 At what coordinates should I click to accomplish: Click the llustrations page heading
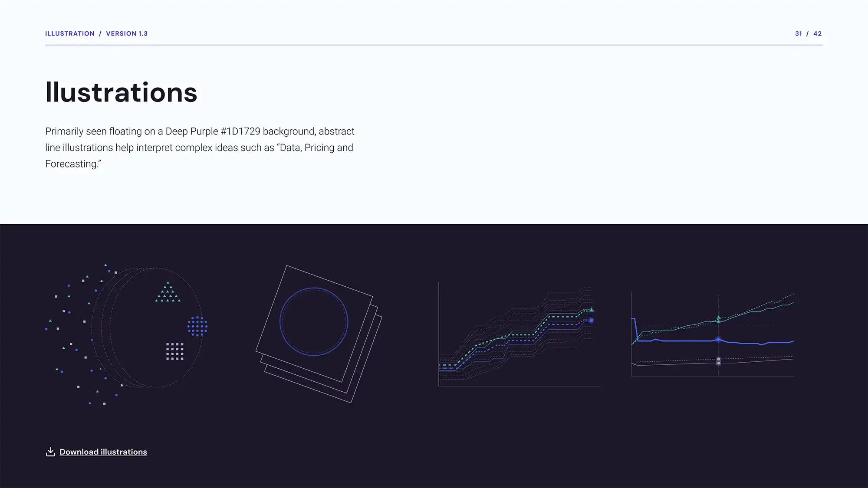pos(121,92)
